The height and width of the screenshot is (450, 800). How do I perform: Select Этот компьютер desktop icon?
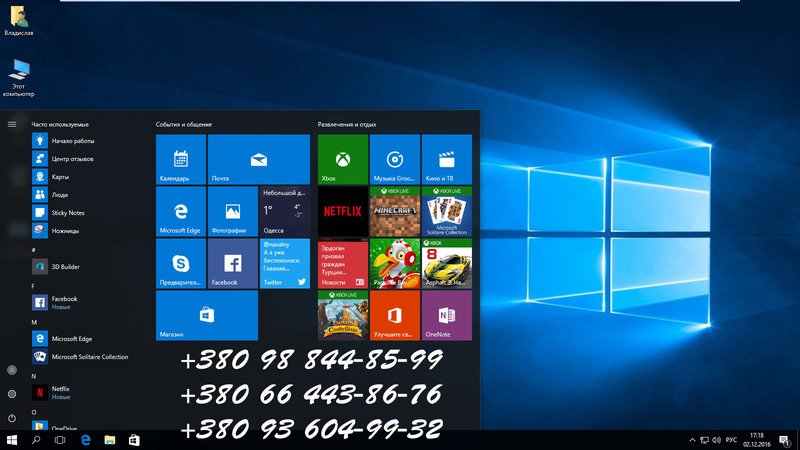pyautogui.click(x=19, y=78)
